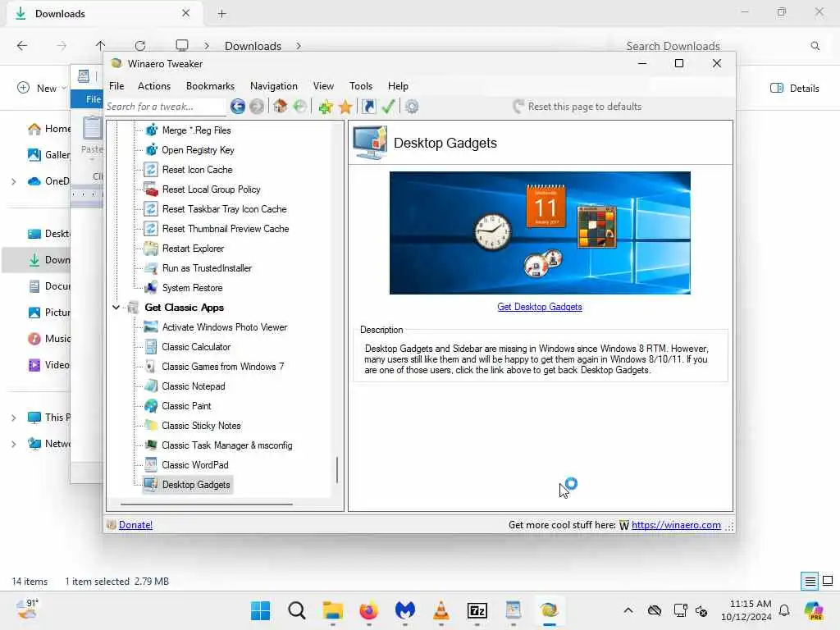
Task: Select System Restore item
Action: pyautogui.click(x=192, y=288)
